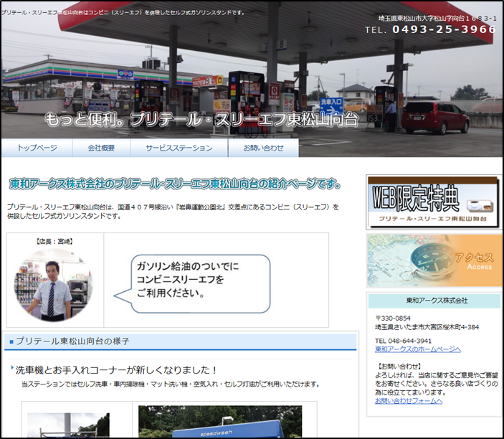Click the hero title もっと便利。プリテール・スリーエフ東松山向台

click(x=201, y=119)
